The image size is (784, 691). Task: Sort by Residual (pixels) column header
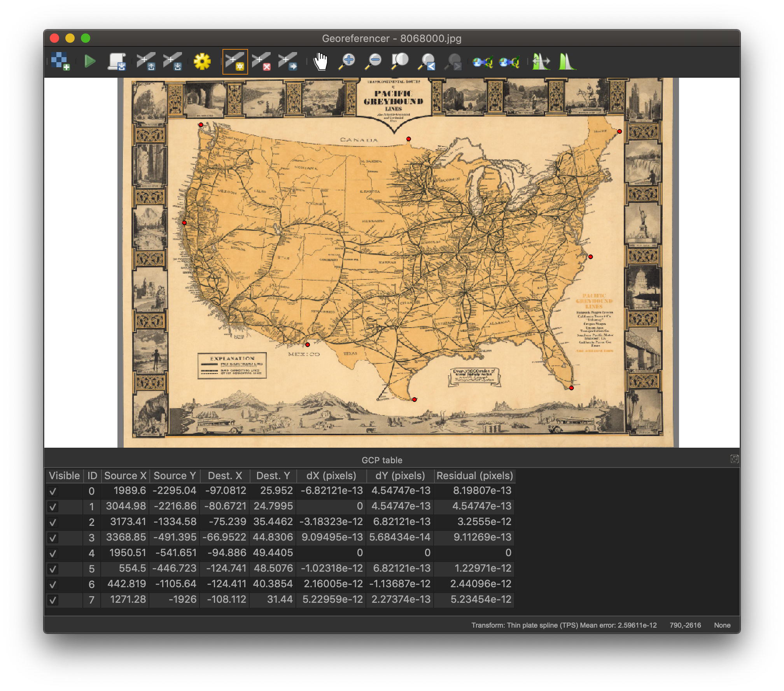[474, 476]
